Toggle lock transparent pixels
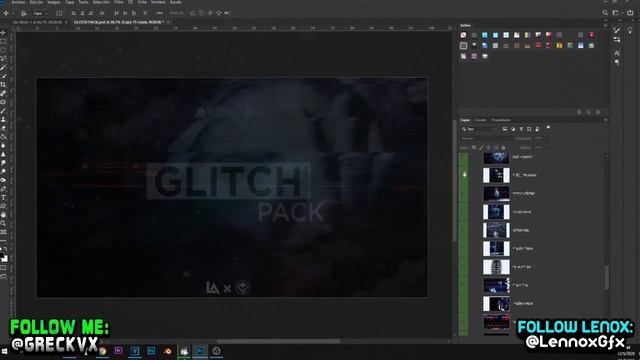 click(x=474, y=147)
